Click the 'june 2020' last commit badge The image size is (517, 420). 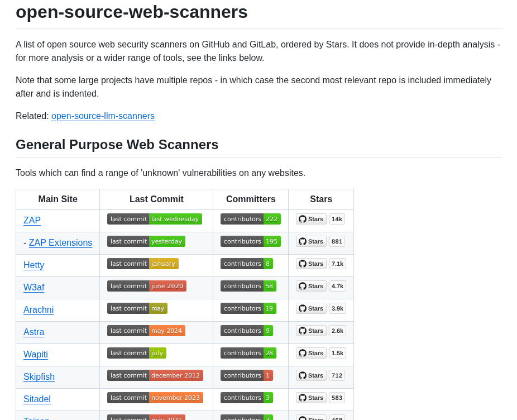[x=147, y=286]
